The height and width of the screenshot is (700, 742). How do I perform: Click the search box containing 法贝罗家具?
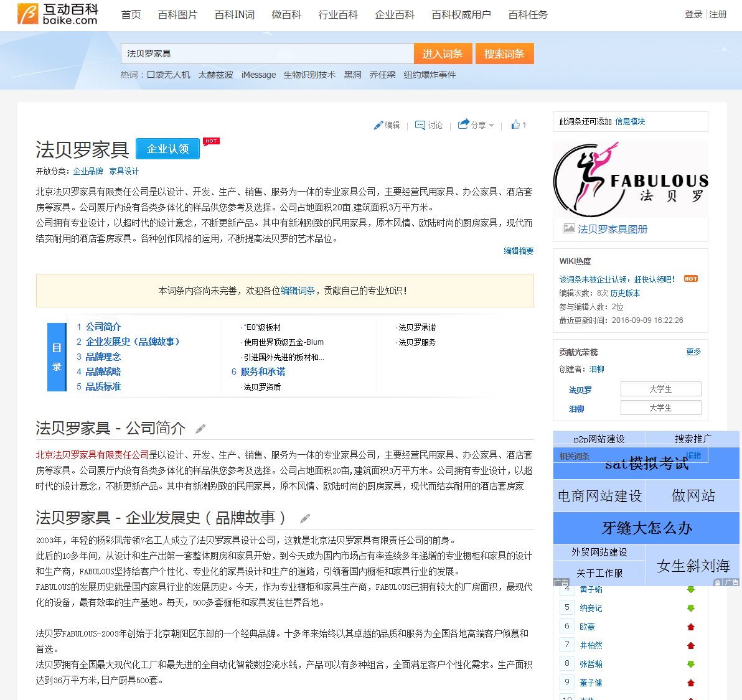(268, 54)
